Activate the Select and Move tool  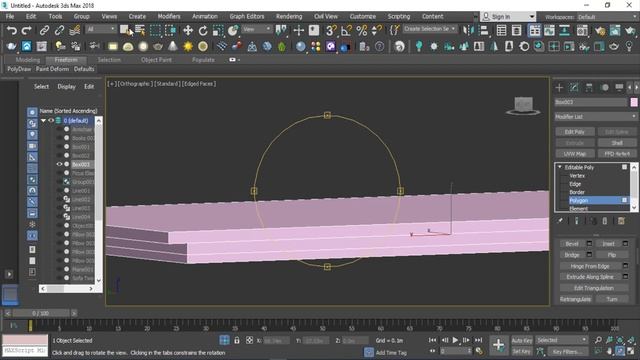click(188, 31)
